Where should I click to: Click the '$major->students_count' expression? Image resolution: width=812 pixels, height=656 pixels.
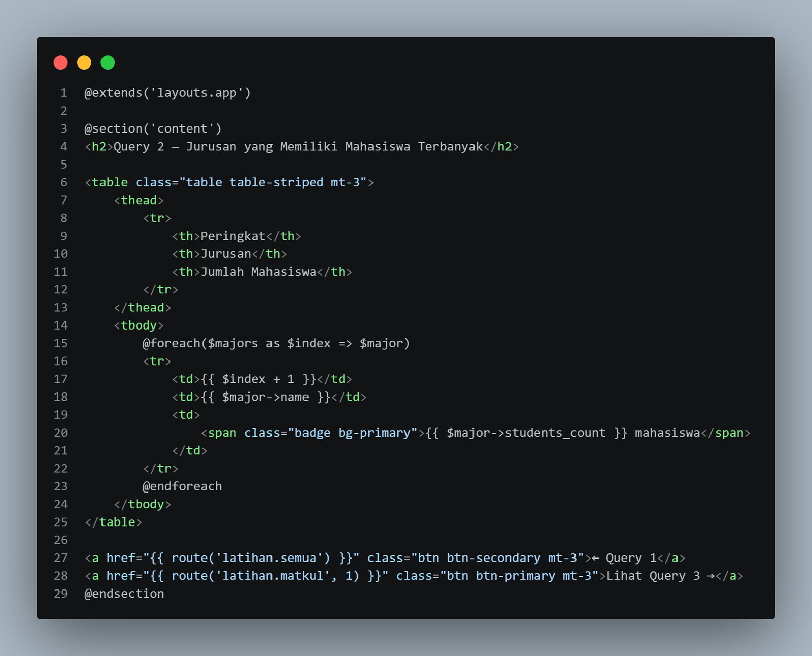pos(526,433)
